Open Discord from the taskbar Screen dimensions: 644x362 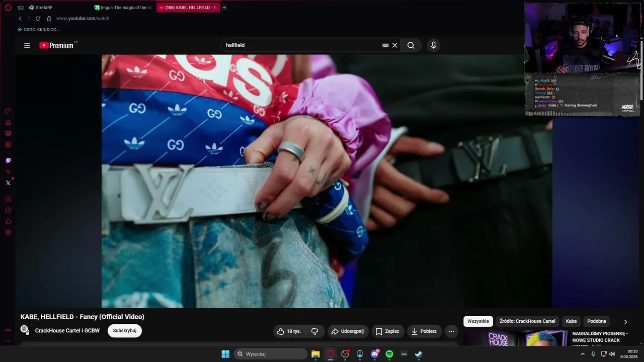click(x=375, y=354)
